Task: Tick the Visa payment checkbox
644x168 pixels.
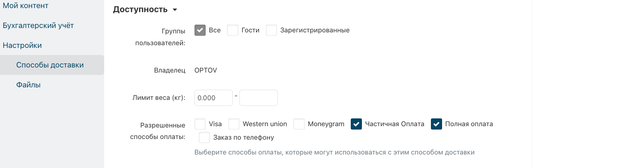Action: click(200, 124)
